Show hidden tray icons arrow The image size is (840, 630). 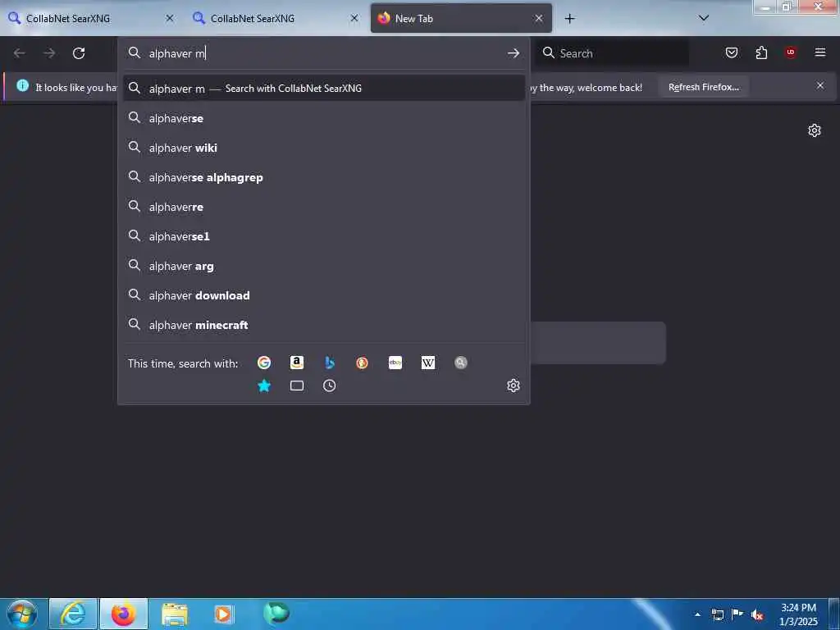click(697, 614)
